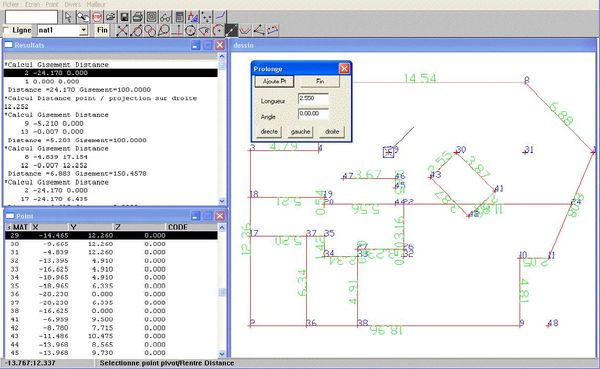Select the perpendicular projection tool

click(177, 30)
